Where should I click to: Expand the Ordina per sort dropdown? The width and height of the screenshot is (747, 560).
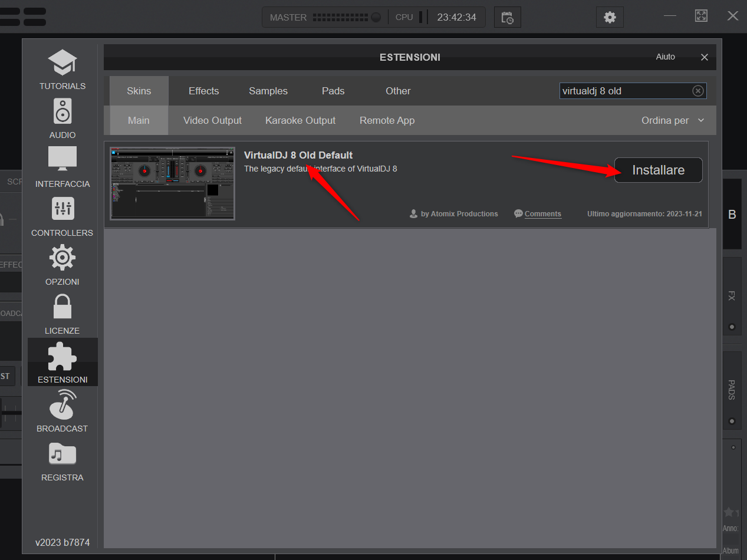(673, 120)
